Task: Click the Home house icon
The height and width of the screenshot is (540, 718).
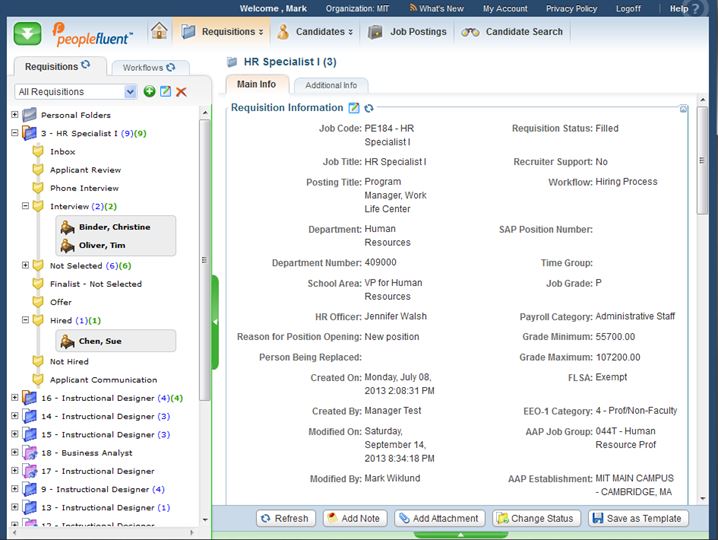Action: point(159,31)
